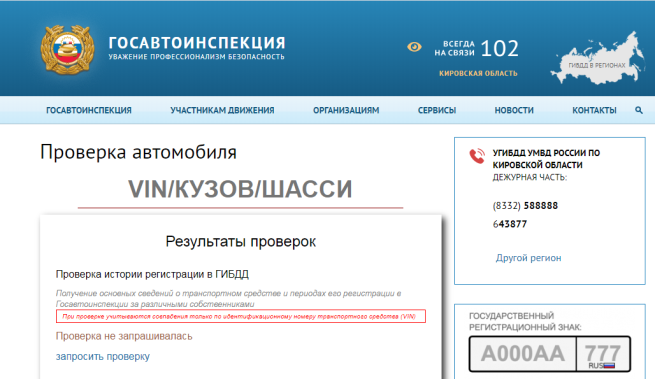
Task: Click the ДЕЖУРНАЯ ЧАСТЬ label
Action: [530, 178]
